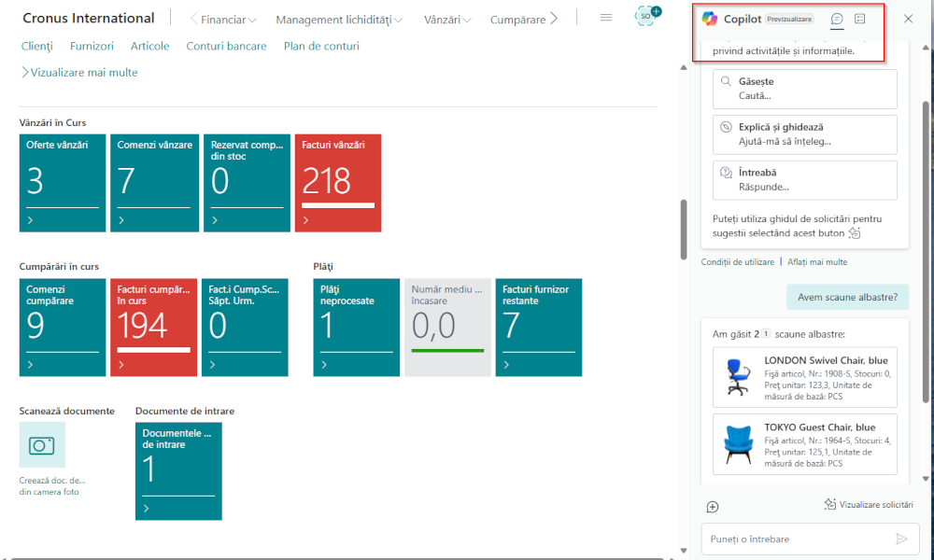Open Vizualizare solicitări
Screen dimensions: 934x560
(869, 505)
